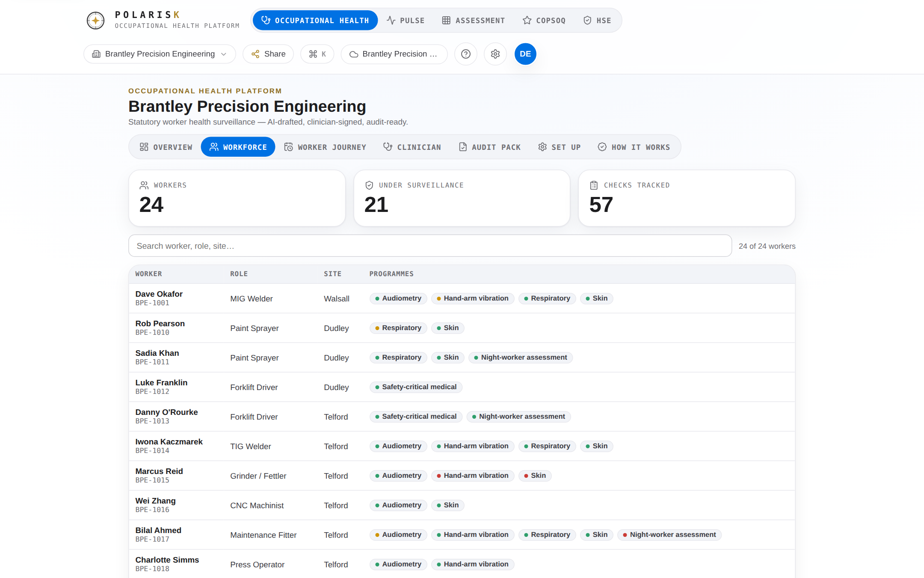
Task: Open the Audit Pack tab
Action: pyautogui.click(x=490, y=147)
